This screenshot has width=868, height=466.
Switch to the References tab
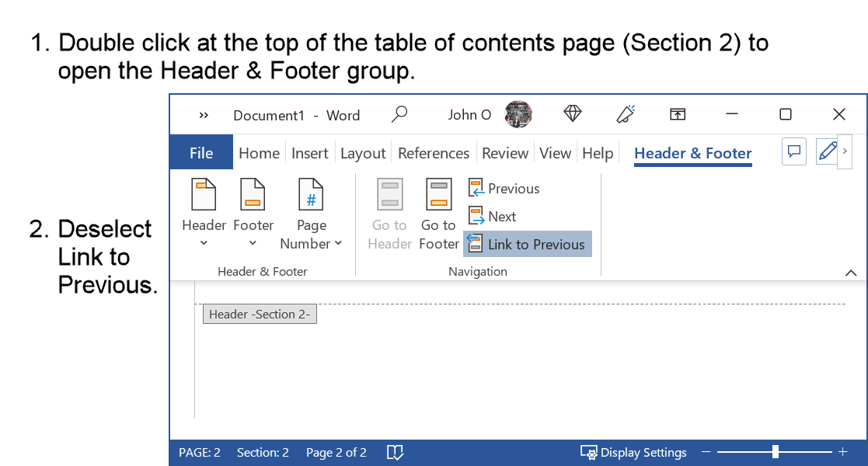[433, 153]
